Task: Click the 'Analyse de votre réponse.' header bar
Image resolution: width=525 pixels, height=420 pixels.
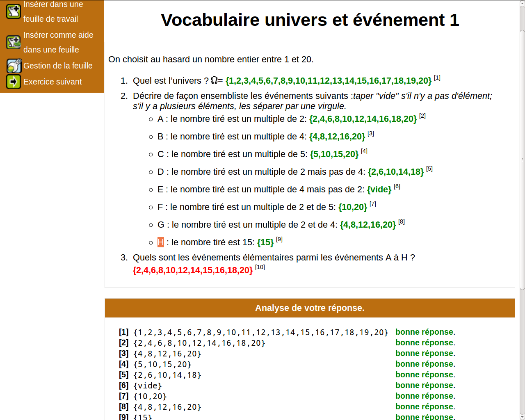Action: pos(310,308)
